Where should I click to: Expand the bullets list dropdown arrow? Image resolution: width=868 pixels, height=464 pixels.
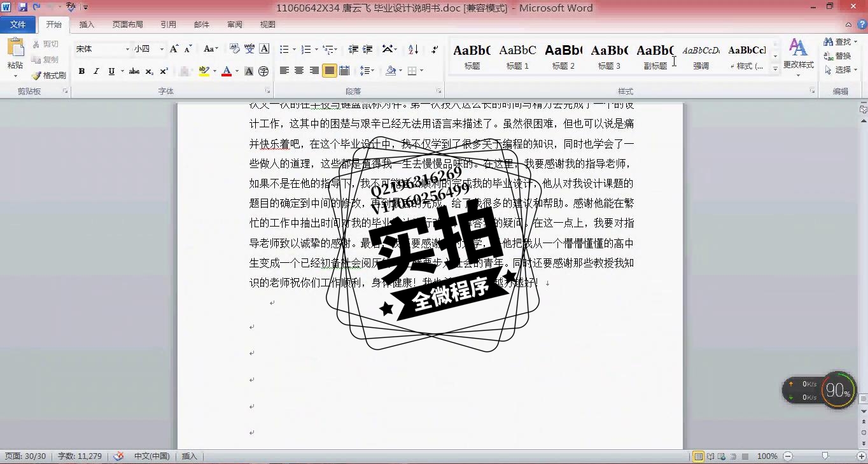point(294,49)
